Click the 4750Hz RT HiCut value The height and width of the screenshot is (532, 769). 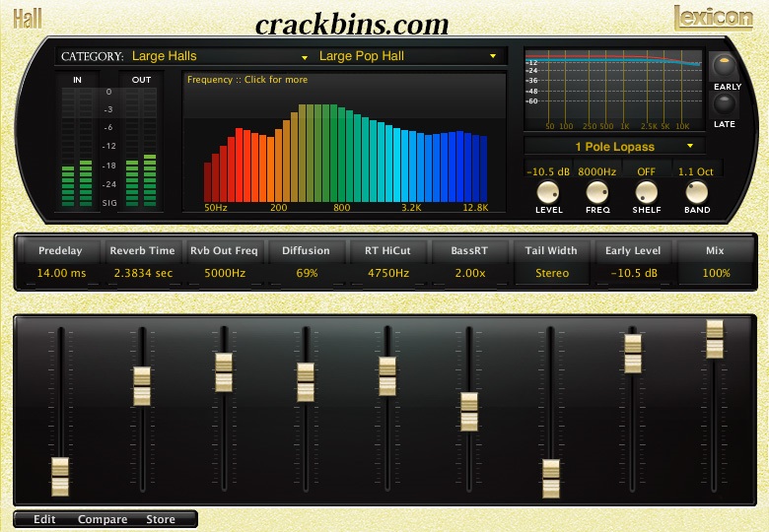(x=388, y=273)
